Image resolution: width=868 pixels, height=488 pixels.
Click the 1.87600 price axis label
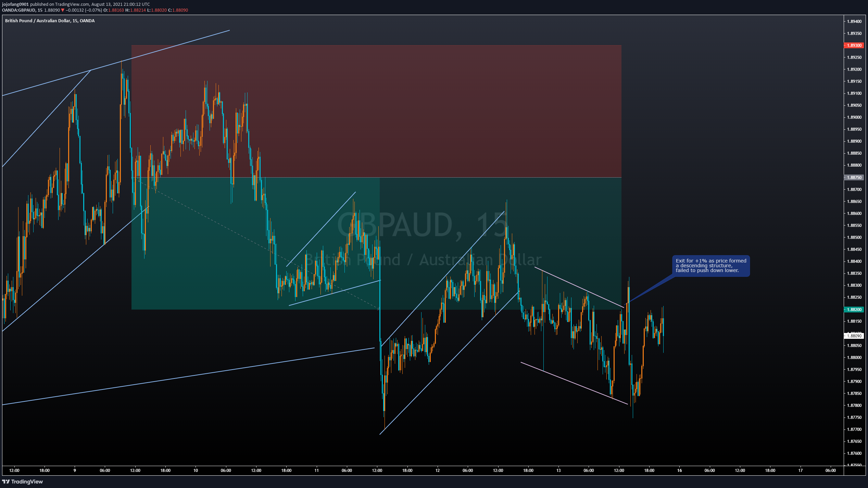pyautogui.click(x=854, y=453)
